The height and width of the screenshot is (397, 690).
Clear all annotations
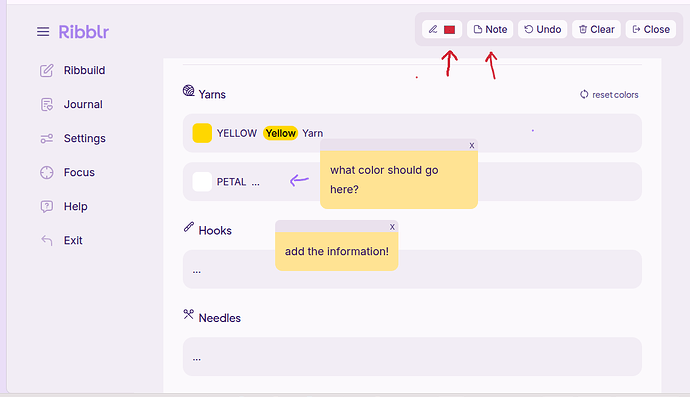596,29
